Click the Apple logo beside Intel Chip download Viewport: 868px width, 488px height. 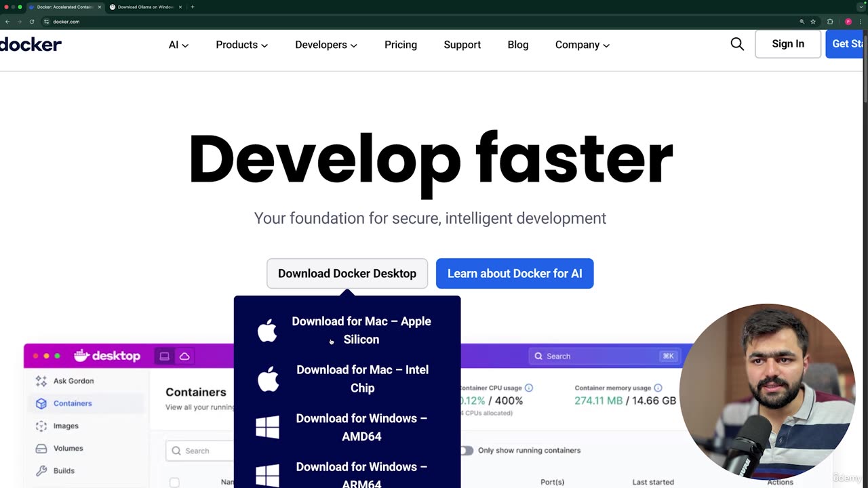click(268, 379)
